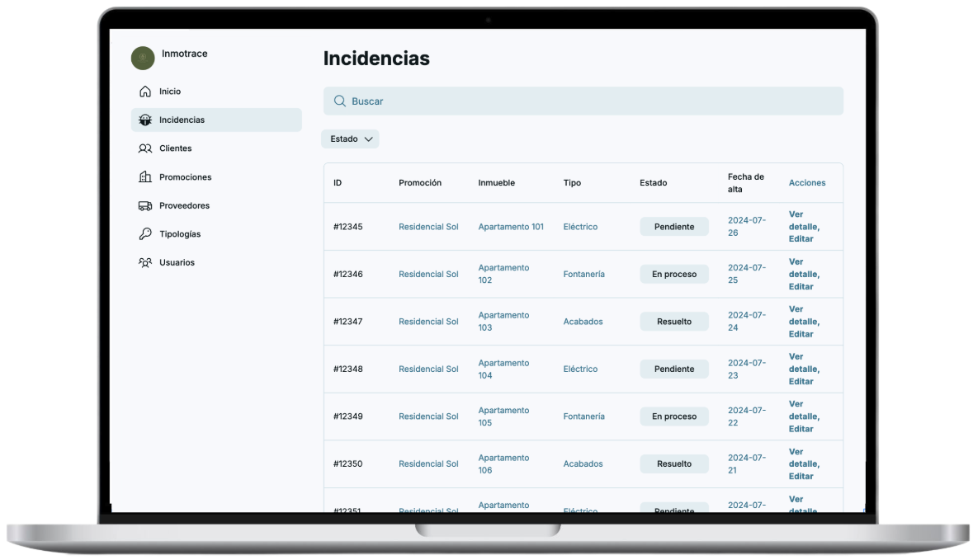This screenshot has width=973, height=560.
Task: Click the Eléctrico type for #12348
Action: (x=580, y=369)
